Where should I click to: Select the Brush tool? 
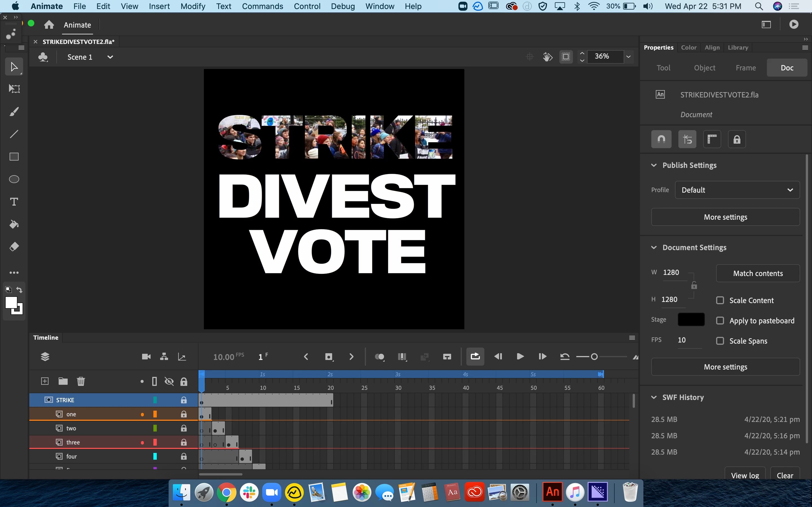coord(14,112)
